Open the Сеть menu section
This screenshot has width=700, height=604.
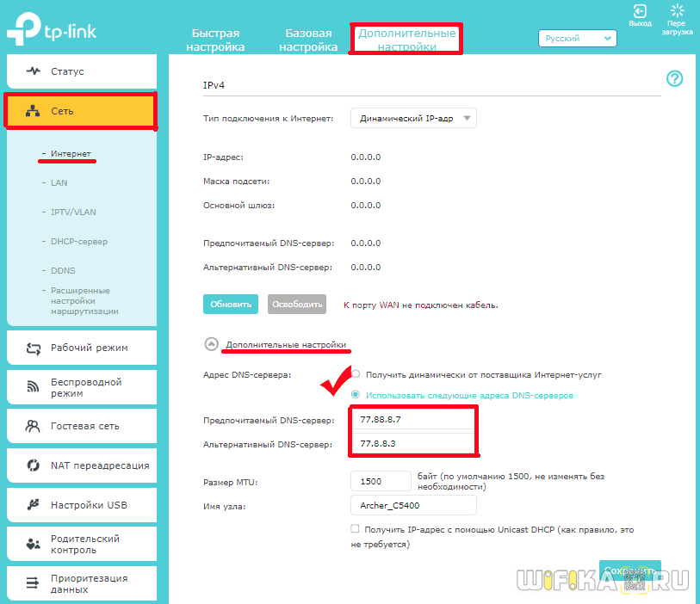(82, 111)
